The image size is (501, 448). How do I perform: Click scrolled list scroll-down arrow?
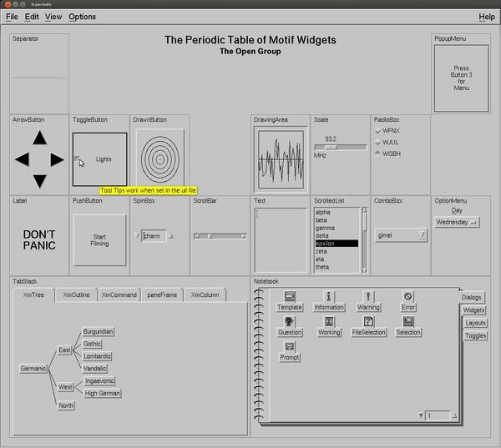(x=365, y=270)
